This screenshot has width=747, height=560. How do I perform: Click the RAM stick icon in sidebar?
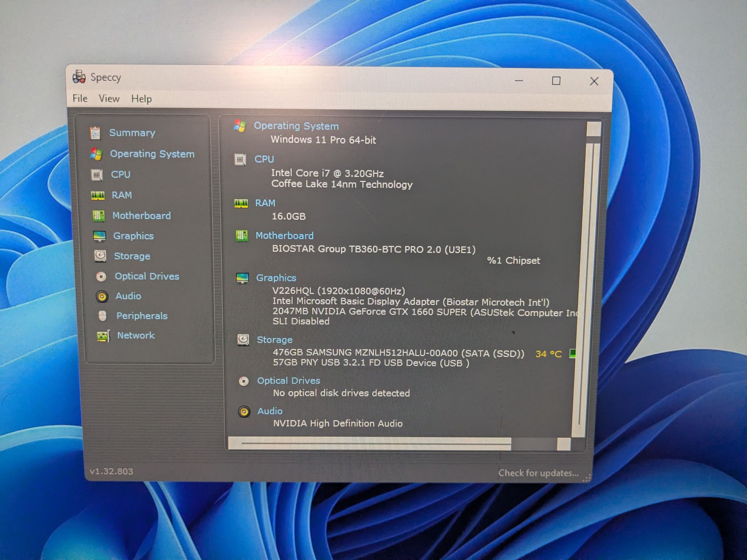coord(98,195)
